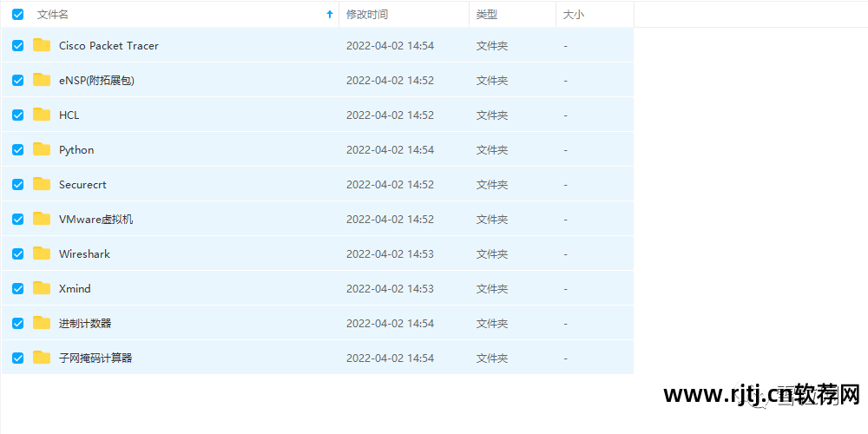Click the 进制计数器 folder icon

42,323
